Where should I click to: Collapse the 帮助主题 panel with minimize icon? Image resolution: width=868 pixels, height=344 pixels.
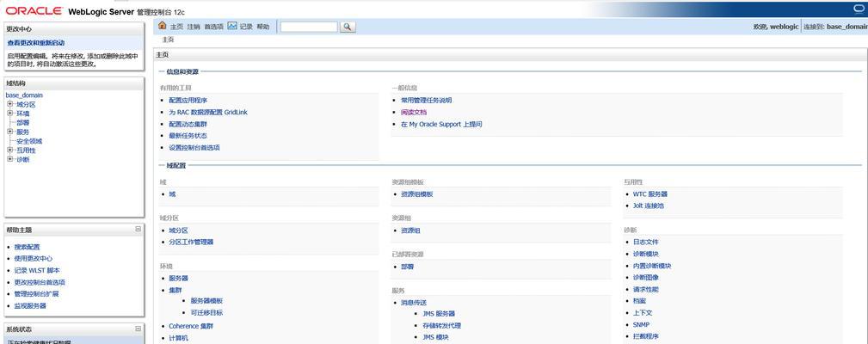click(138, 229)
